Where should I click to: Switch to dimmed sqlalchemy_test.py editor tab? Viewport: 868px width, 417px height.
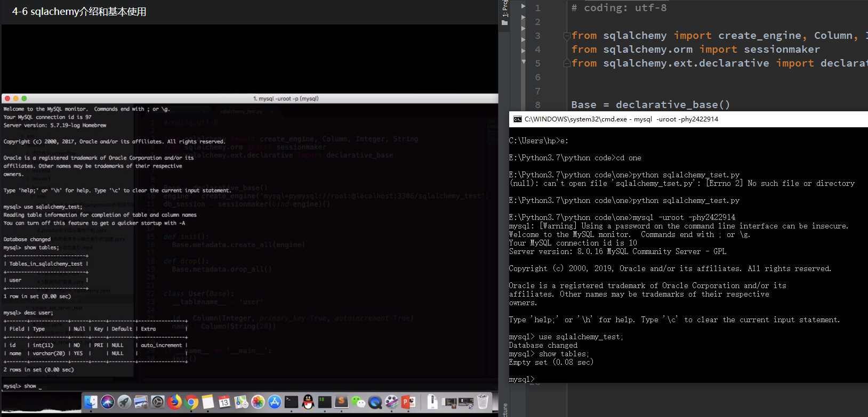tap(241, 111)
